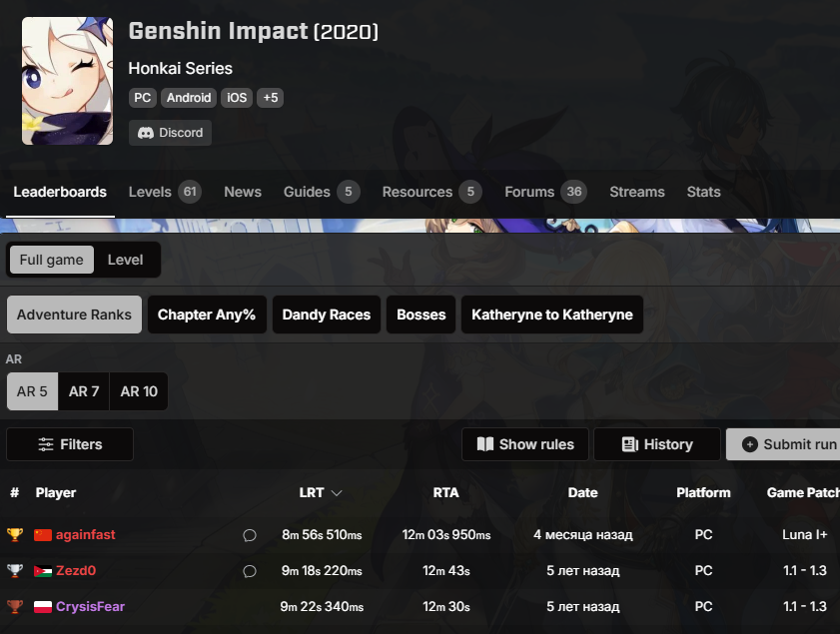Image resolution: width=840 pixels, height=634 pixels.
Task: Click the bronze trophy icon for third place
Action: [15, 607]
